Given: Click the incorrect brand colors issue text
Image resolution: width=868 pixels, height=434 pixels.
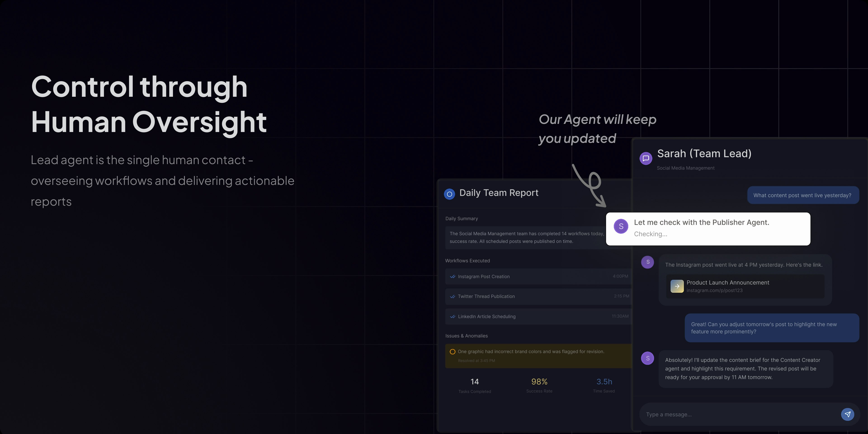Looking at the screenshot, I should 531,352.
